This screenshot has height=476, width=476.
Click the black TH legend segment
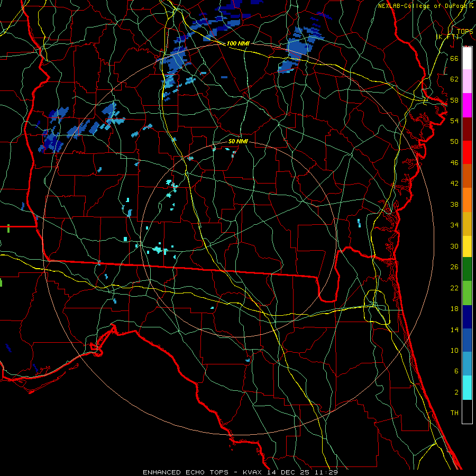(467, 411)
